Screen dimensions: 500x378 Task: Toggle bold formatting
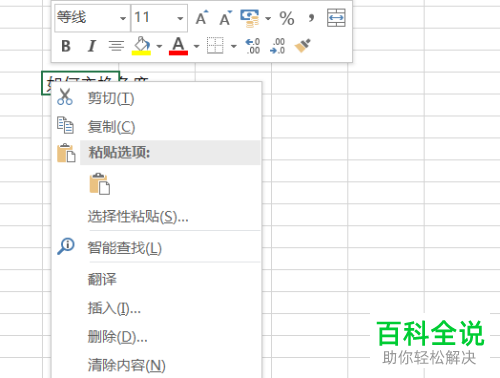(x=66, y=46)
